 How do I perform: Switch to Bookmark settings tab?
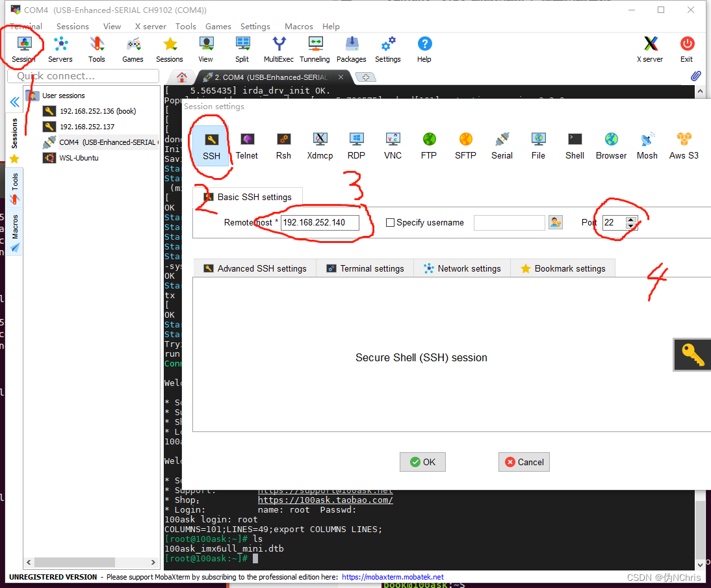(563, 268)
